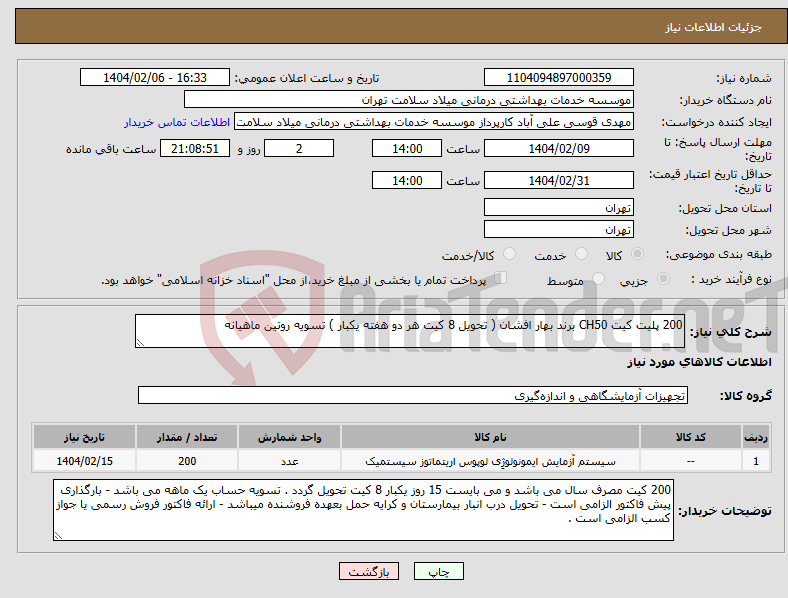Click the شماره نیاز label

pyautogui.click(x=744, y=78)
